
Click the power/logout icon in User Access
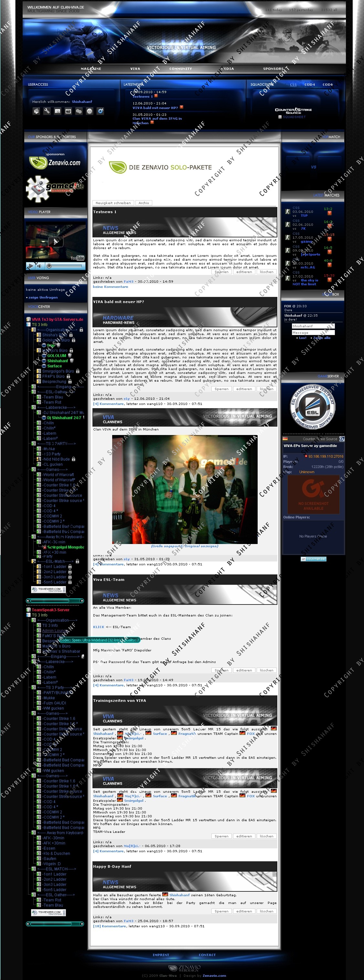(89, 111)
